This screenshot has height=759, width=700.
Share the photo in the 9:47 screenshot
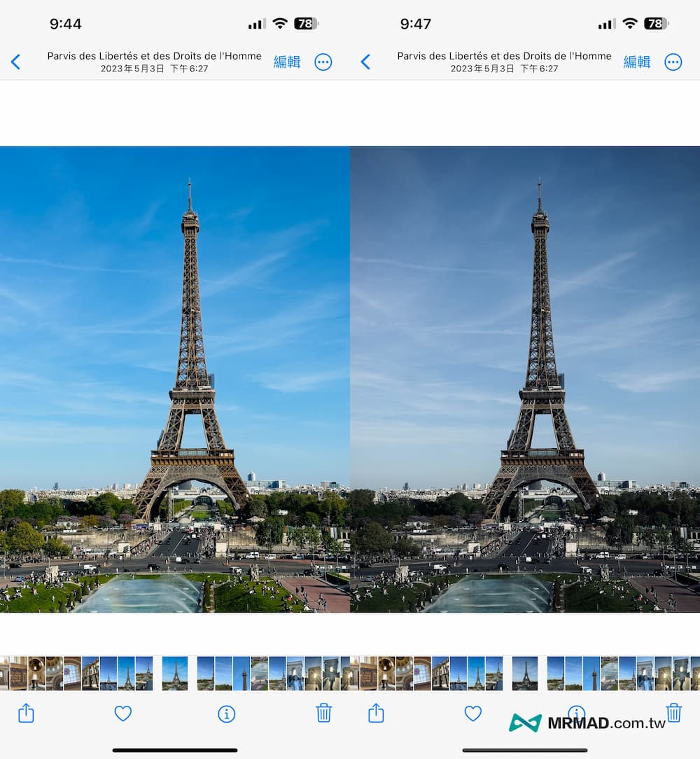376,713
